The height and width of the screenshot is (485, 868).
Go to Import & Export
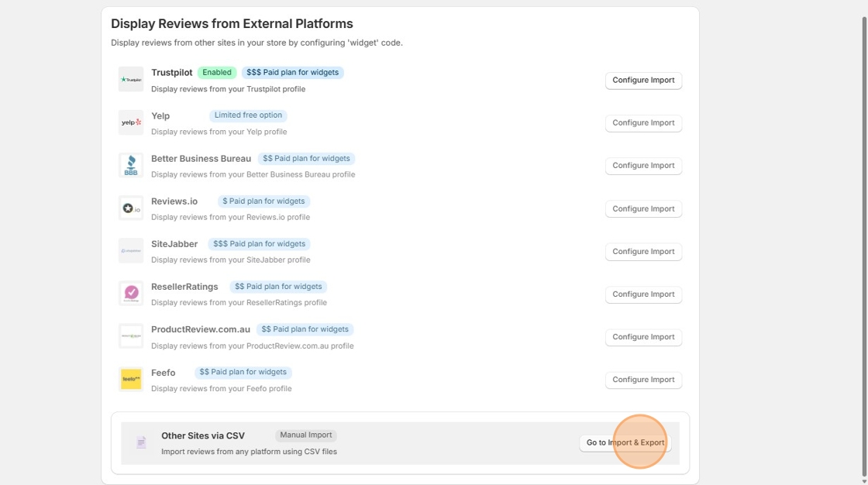tap(625, 443)
